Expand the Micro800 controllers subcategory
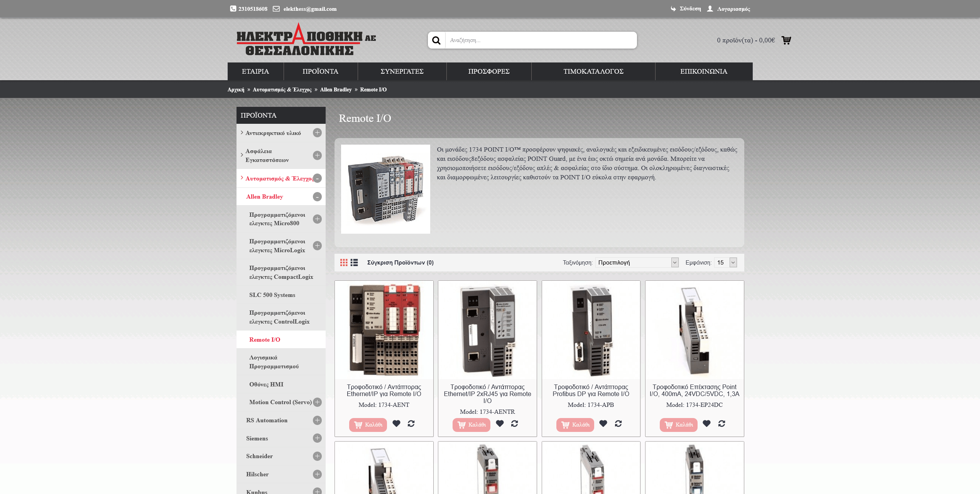980x494 pixels. [317, 219]
